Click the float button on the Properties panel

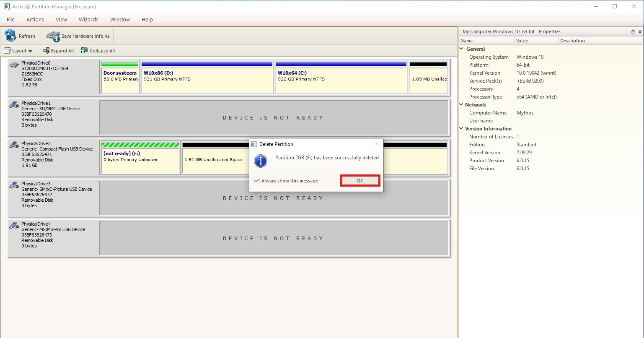tap(633, 31)
